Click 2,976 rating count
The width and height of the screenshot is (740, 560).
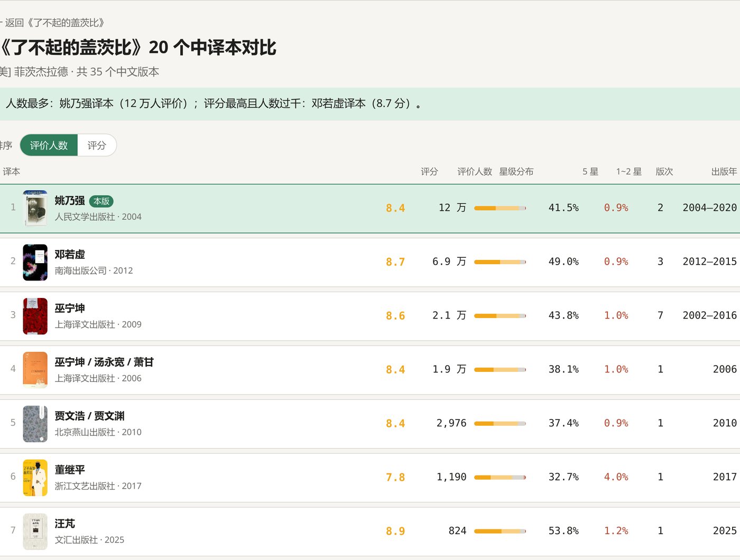pos(451,423)
